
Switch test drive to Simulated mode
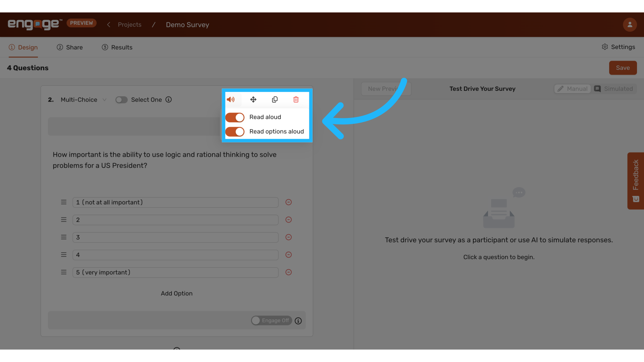pos(613,89)
